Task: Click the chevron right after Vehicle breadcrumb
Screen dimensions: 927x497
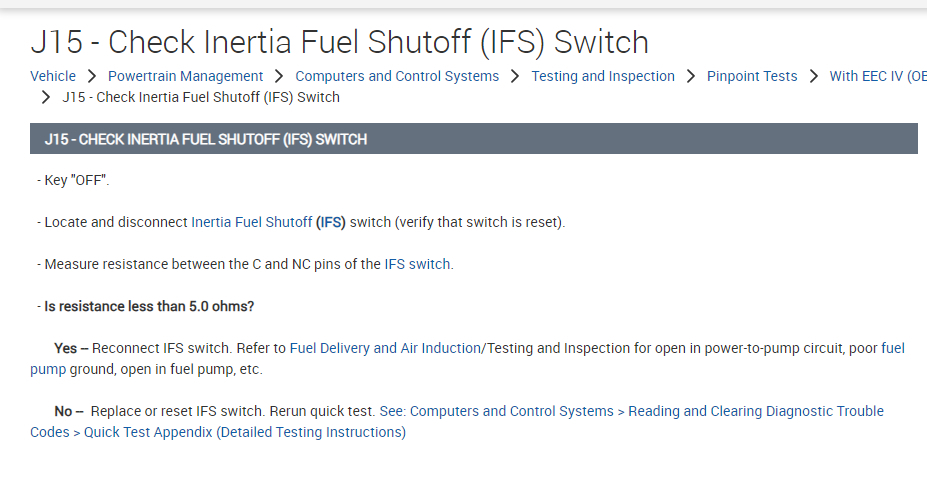Action: pyautogui.click(x=92, y=76)
